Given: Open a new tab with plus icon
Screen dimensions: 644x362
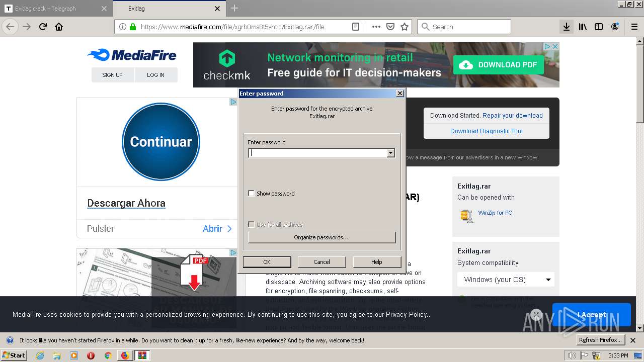Looking at the screenshot, I should coord(234,8).
